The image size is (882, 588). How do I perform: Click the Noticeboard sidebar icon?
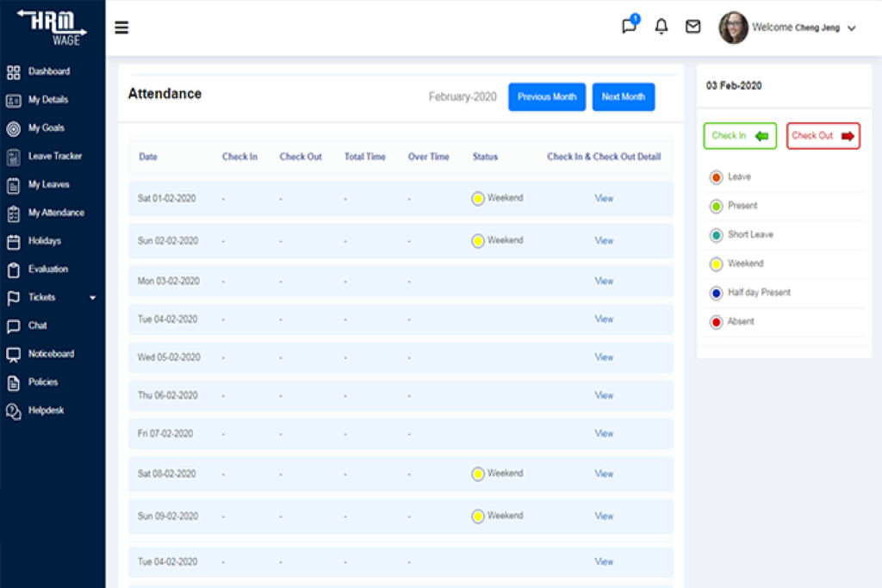click(x=14, y=355)
